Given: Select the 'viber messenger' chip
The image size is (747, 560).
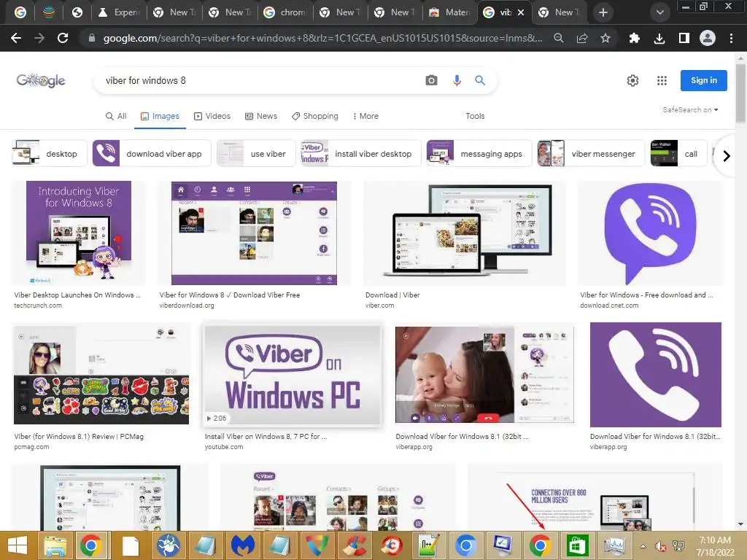Looking at the screenshot, I should tap(591, 153).
